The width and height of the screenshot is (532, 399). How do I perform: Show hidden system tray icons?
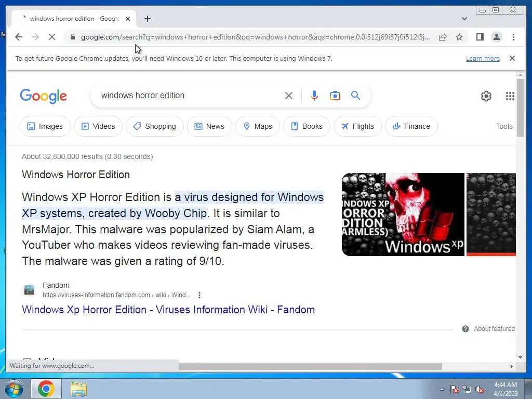[x=442, y=389]
